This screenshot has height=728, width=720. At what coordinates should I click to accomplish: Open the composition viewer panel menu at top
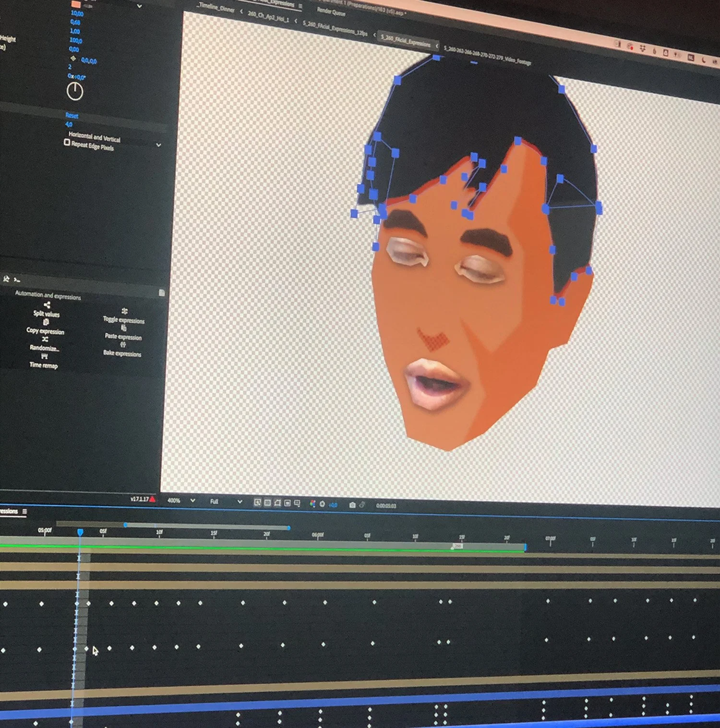point(300,6)
